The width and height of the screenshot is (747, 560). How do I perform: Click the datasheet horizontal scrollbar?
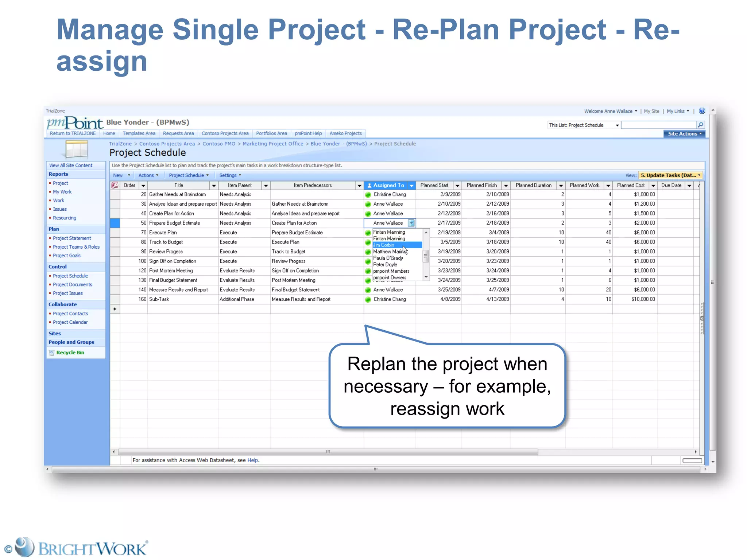coord(328,452)
